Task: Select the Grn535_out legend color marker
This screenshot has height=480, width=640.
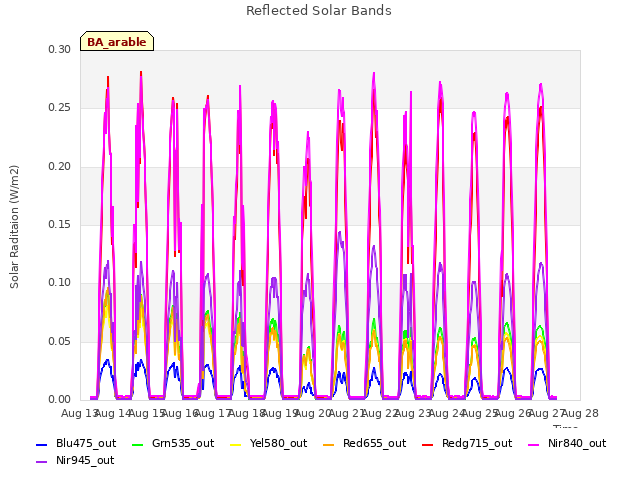Action: pyautogui.click(x=138, y=444)
